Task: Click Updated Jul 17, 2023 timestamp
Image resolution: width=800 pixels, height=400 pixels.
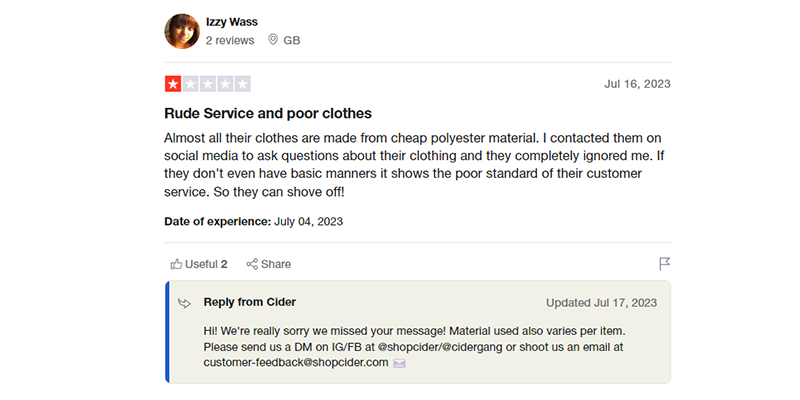Action: pos(601,303)
